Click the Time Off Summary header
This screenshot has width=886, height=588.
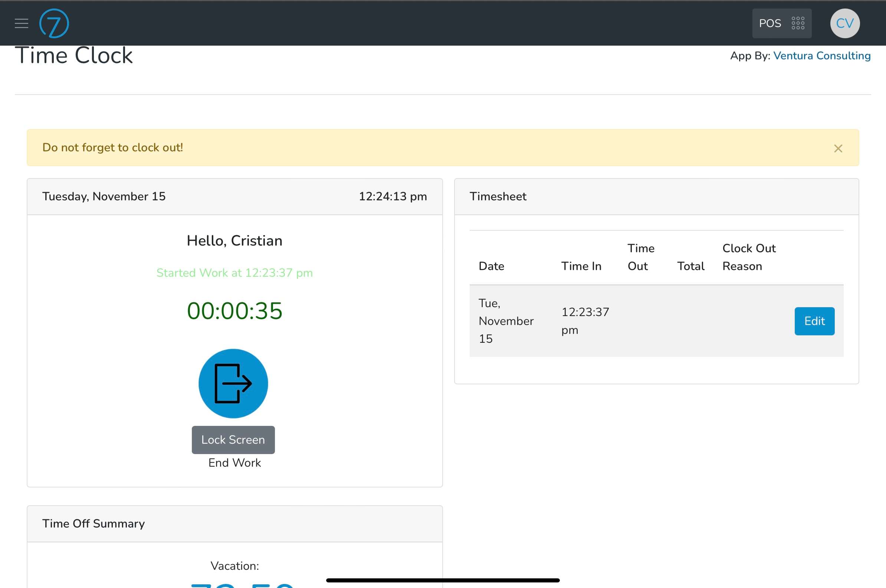[235, 523]
